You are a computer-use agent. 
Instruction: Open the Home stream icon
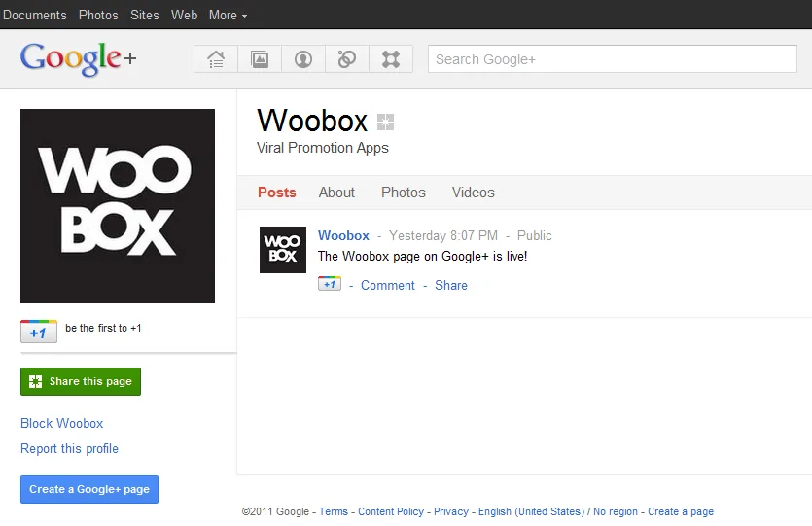(216, 59)
